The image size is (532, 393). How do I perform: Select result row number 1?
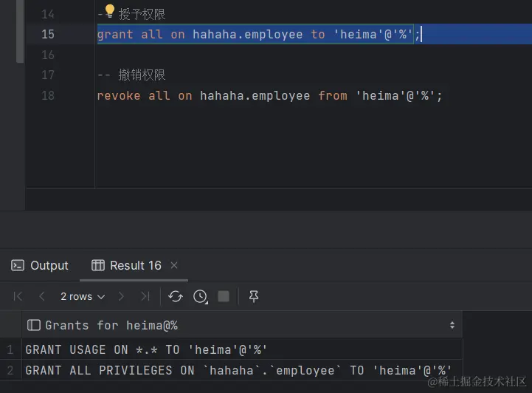(x=10, y=349)
